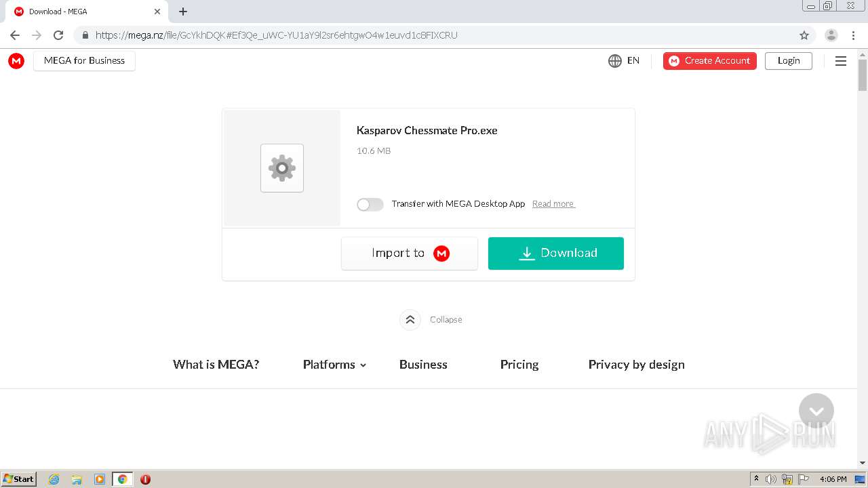Open the Chrome profile avatar
Image resolution: width=868 pixels, height=488 pixels.
click(831, 35)
